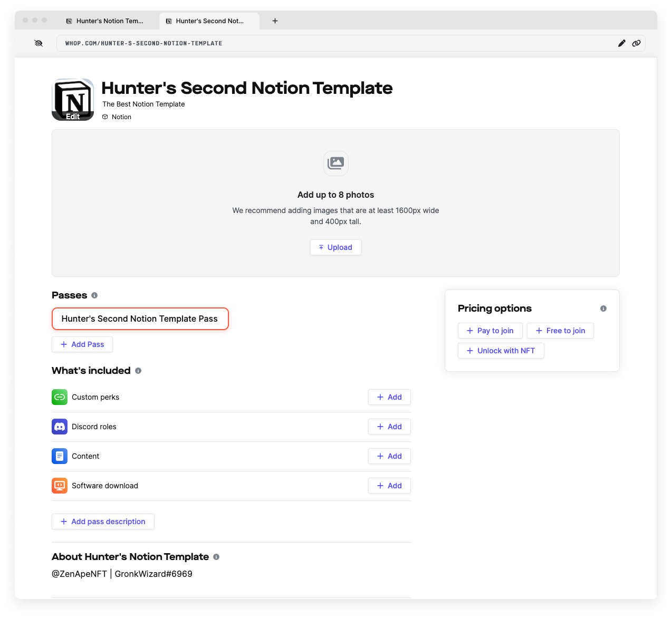Image resolution: width=672 pixels, height=618 pixels.
Task: Click the pencil edit icon in address bar
Action: pyautogui.click(x=621, y=43)
